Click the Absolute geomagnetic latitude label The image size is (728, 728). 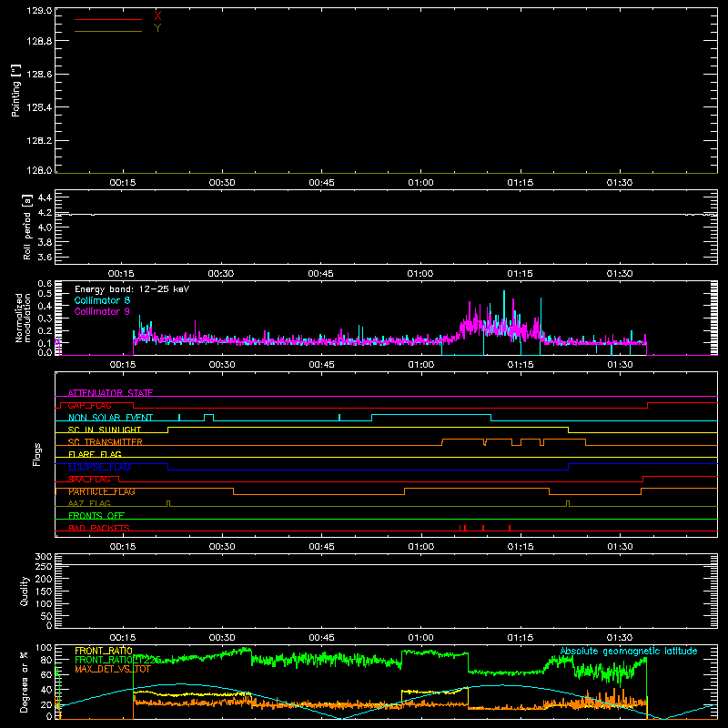(x=629, y=652)
